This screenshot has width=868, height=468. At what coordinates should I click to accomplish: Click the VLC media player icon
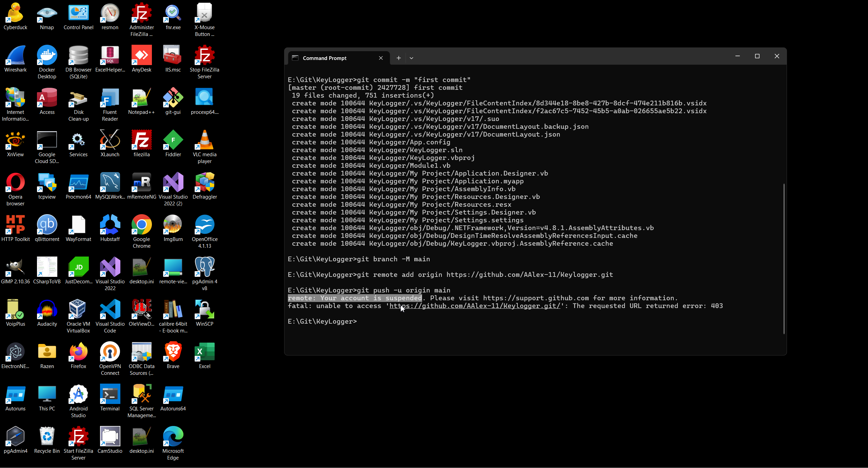tap(204, 140)
